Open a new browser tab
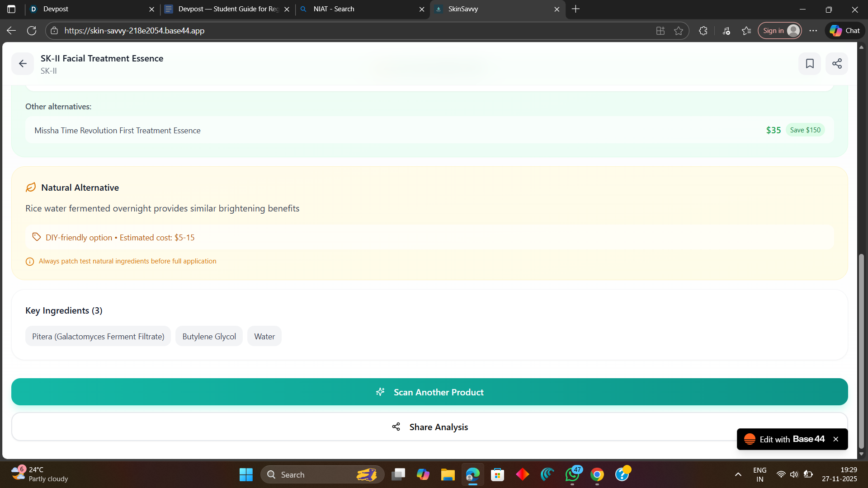 tap(576, 9)
